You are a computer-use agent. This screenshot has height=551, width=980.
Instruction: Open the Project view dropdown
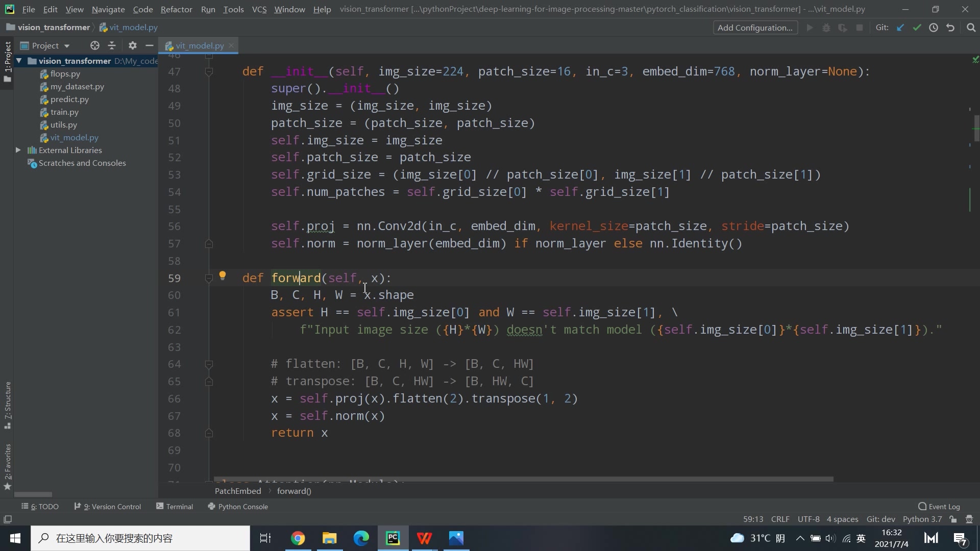click(x=50, y=45)
